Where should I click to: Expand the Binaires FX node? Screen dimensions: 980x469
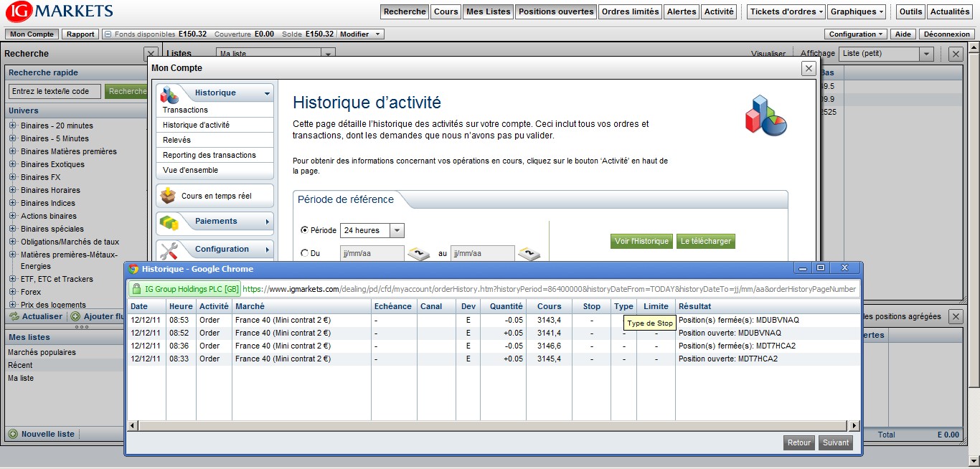[13, 177]
